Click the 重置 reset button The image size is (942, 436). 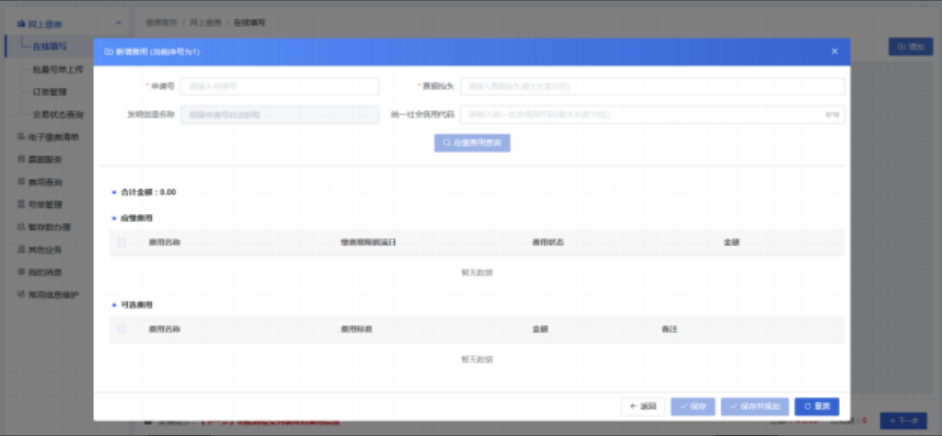tap(817, 407)
